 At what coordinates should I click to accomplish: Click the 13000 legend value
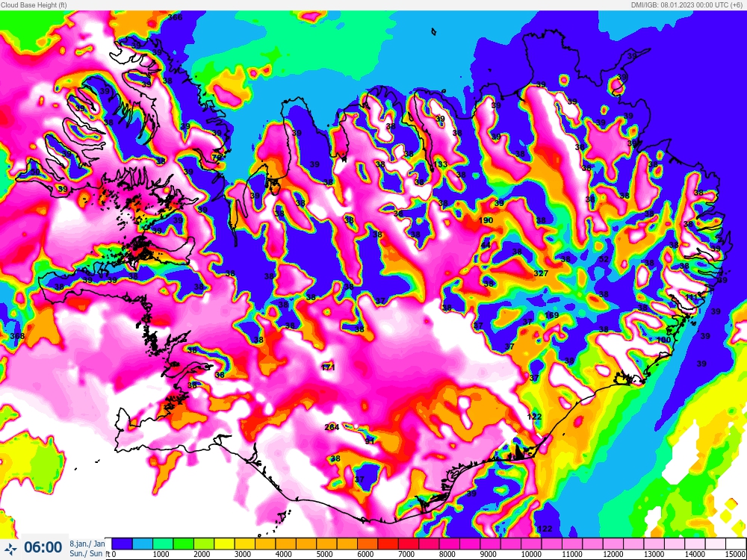[654, 554]
